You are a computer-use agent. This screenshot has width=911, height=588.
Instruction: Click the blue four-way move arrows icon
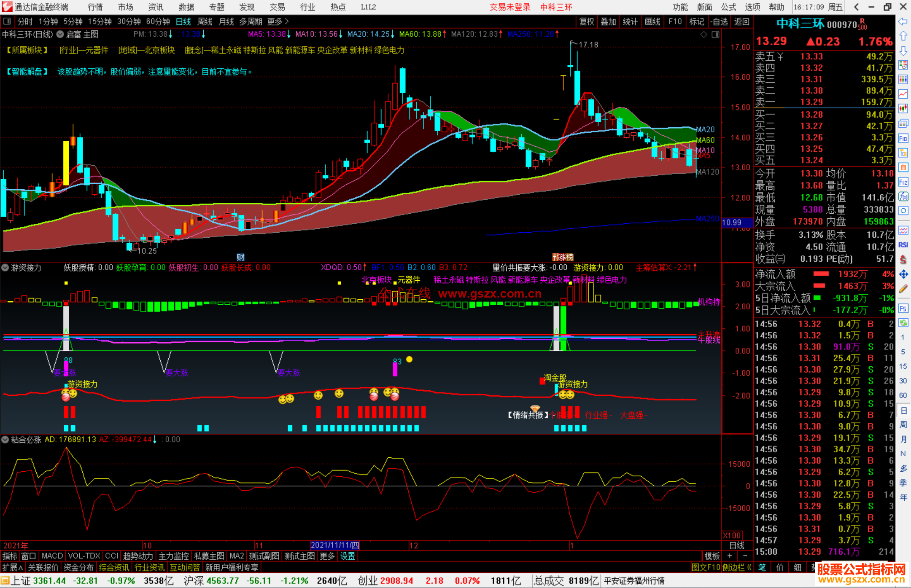coord(903,274)
